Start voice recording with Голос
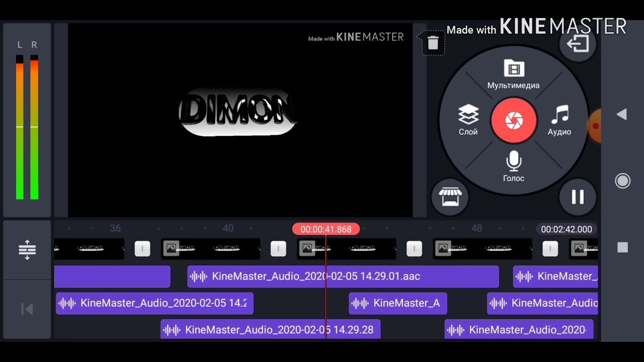 [x=514, y=167]
